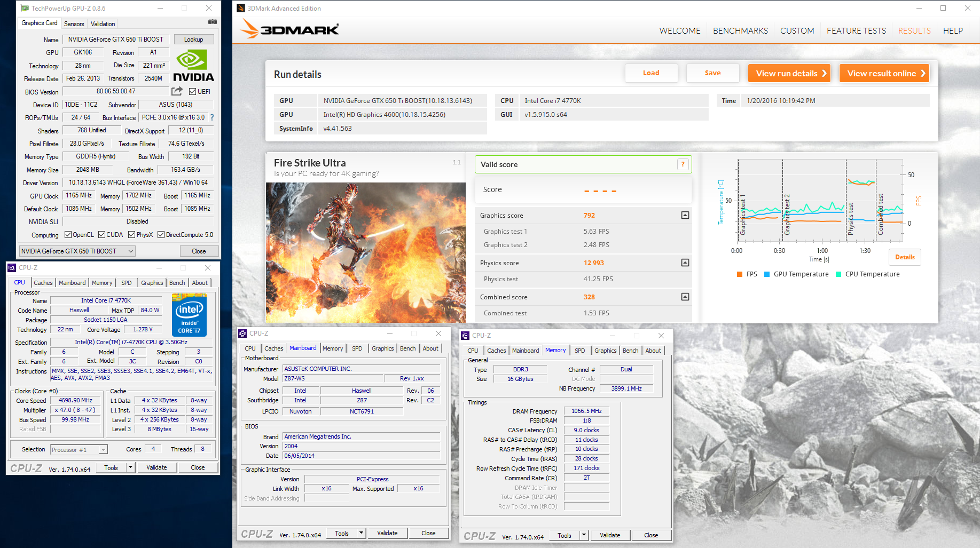The image size is (980, 548).
Task: Click the Valid score help question mark
Action: coord(683,164)
